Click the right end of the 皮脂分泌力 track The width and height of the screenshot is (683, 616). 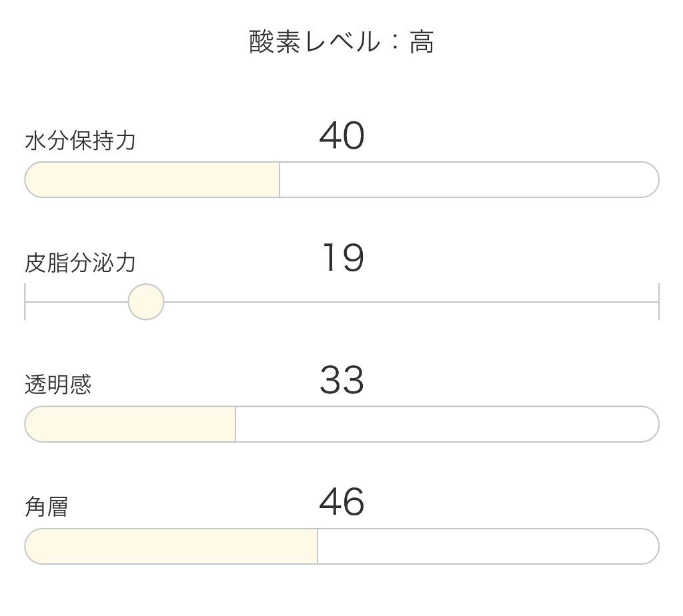658,303
